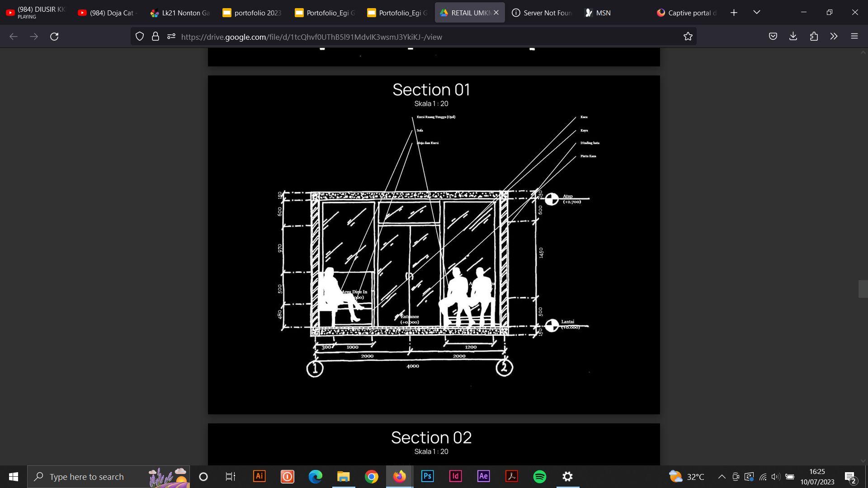The image size is (868, 488).
Task: Switch to the portofolio 2023 tab
Action: pyautogui.click(x=252, y=13)
